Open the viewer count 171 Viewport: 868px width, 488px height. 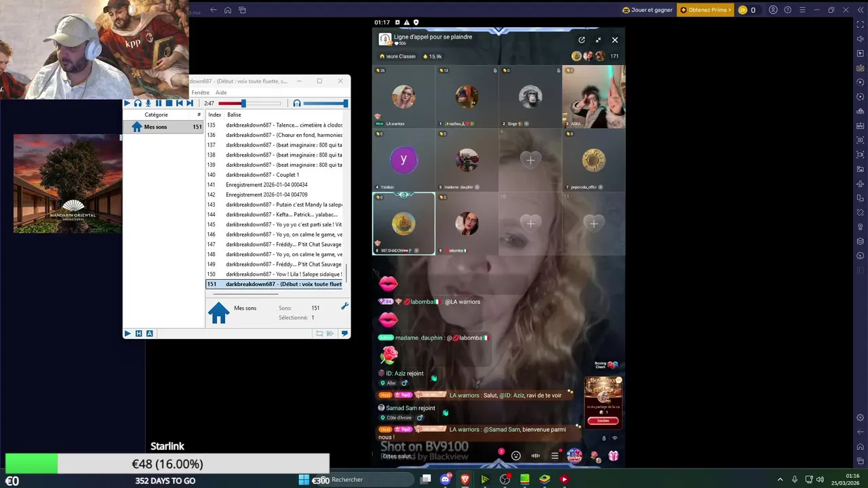pos(614,56)
